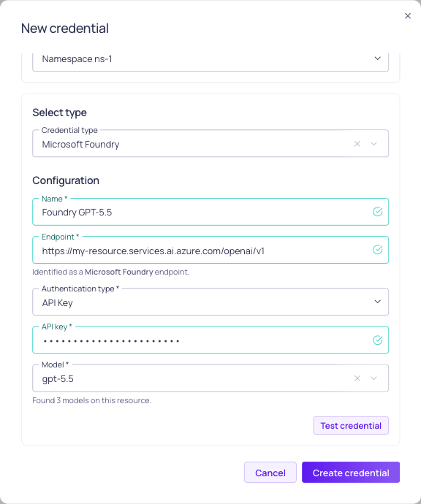Click the API key validation checkmark icon
This screenshot has height=504, width=421.
point(377,340)
